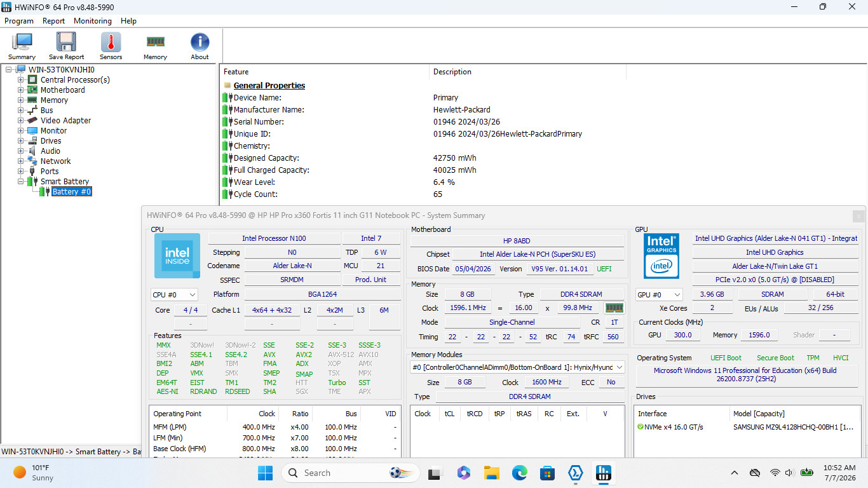Click the General Properties heading
Screen dimensions: 868x488
point(269,85)
